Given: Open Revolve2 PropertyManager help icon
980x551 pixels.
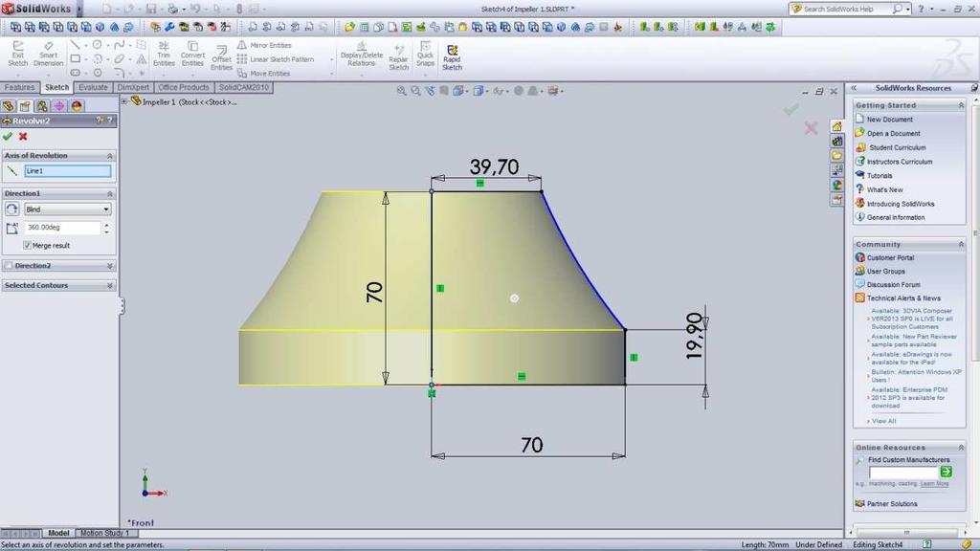Looking at the screenshot, I should tap(110, 120).
